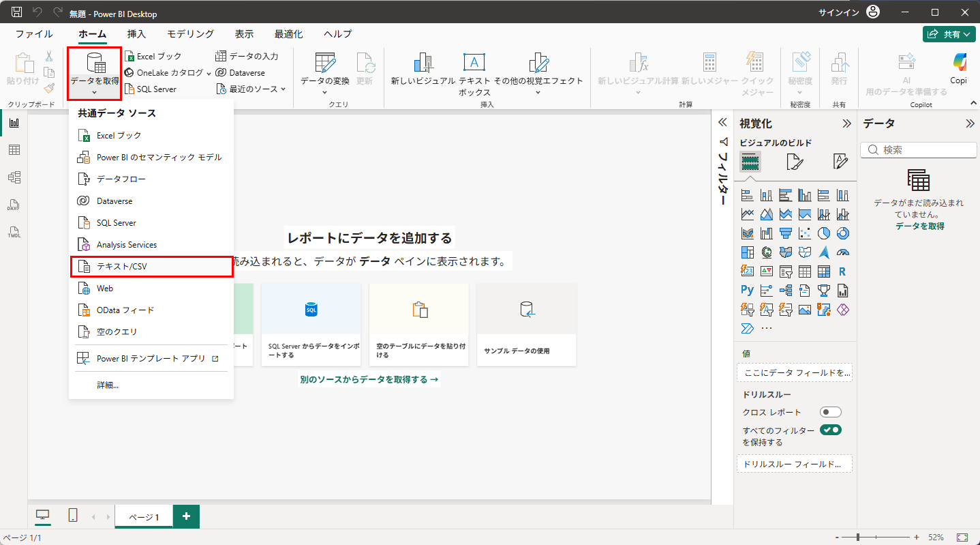Open the Analytics pane icon
Screen dimensions: 980x545
click(840, 162)
